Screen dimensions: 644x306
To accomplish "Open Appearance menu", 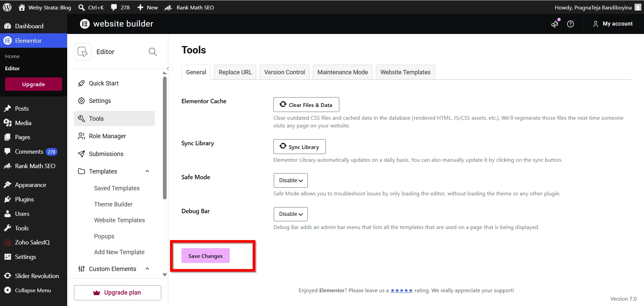I will tap(34, 185).
